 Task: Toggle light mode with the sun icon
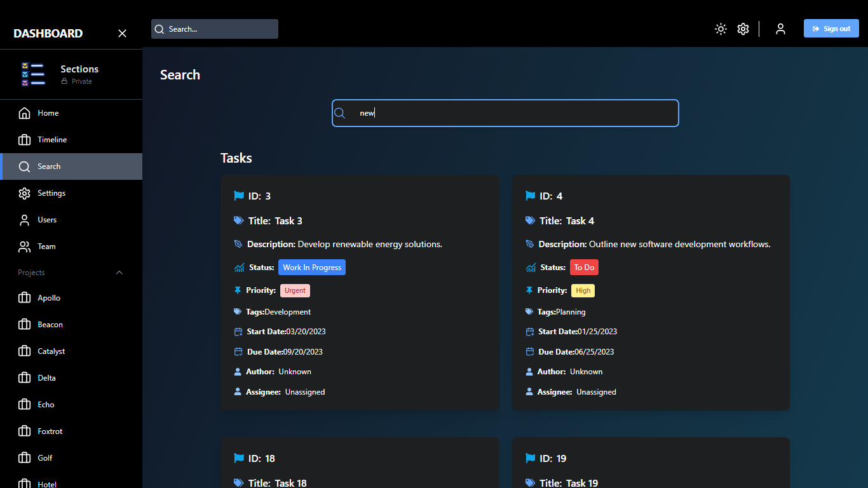[x=721, y=29]
